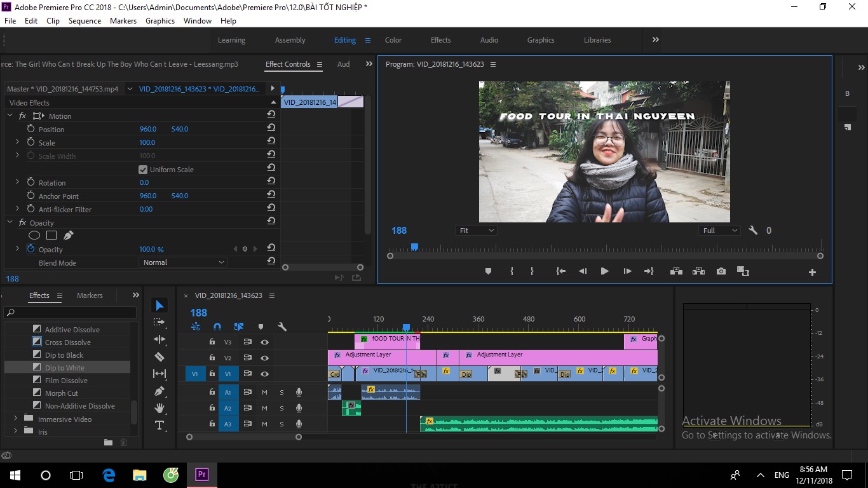Click the Position X value 960.0
The height and width of the screenshot is (488, 868).
(148, 129)
